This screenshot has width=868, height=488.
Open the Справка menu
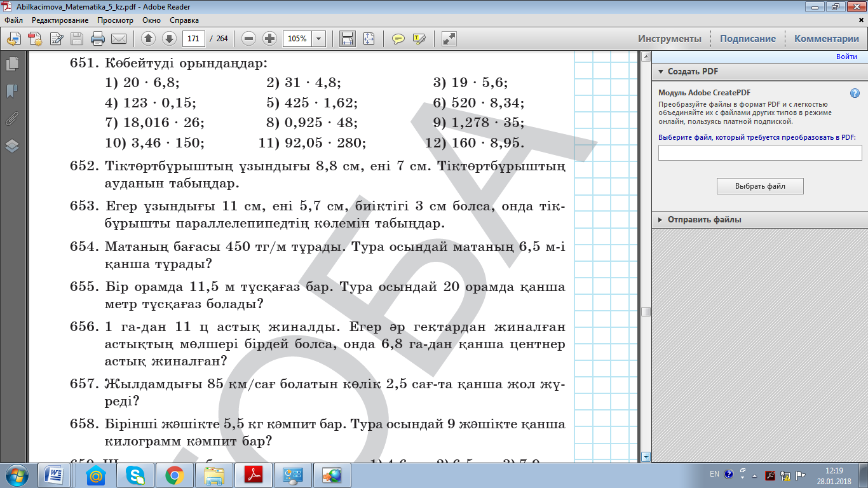184,20
